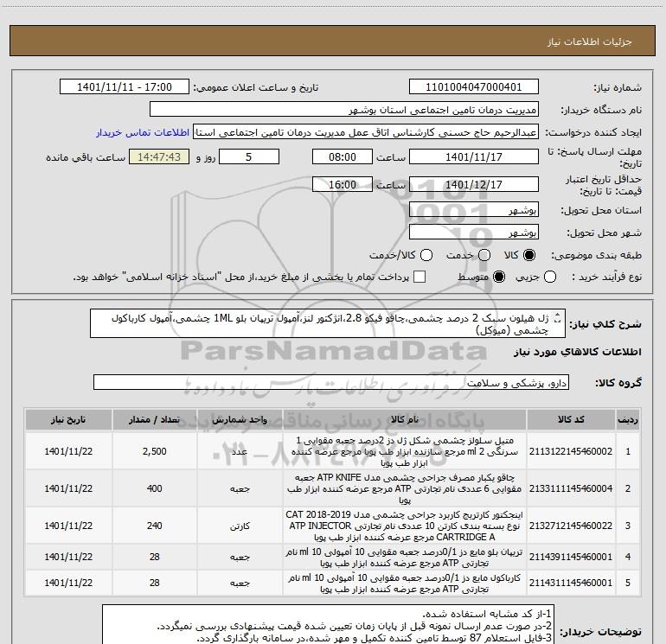The height and width of the screenshot is (644, 666).
Task: Click the remaining time 14:47:43 field
Action: click(x=159, y=156)
